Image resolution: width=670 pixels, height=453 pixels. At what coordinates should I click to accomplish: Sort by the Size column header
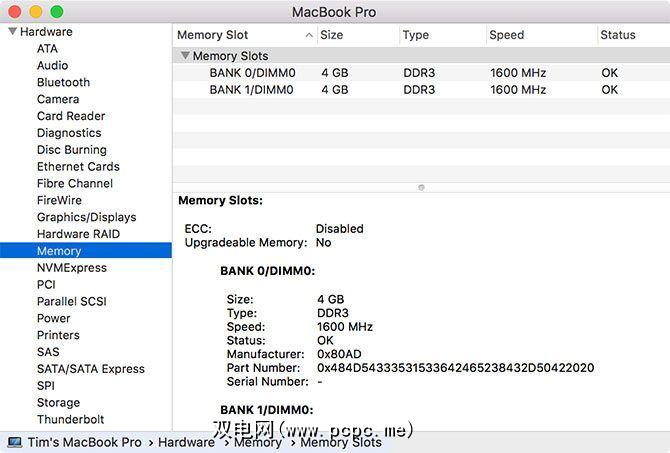[x=332, y=35]
